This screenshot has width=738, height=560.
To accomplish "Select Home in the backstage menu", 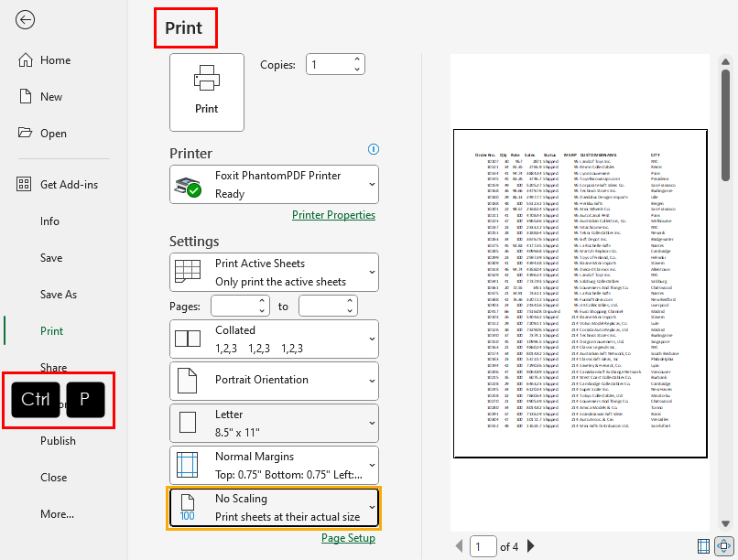I will pyautogui.click(x=55, y=60).
